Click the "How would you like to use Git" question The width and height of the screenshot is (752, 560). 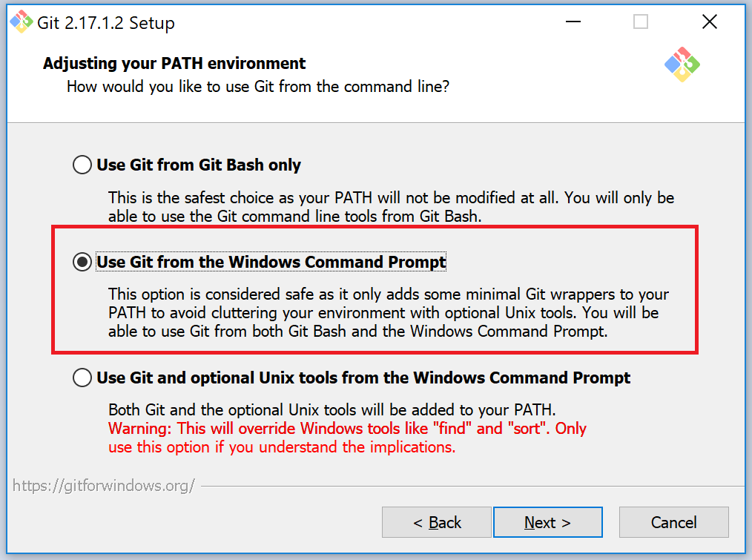258,87
